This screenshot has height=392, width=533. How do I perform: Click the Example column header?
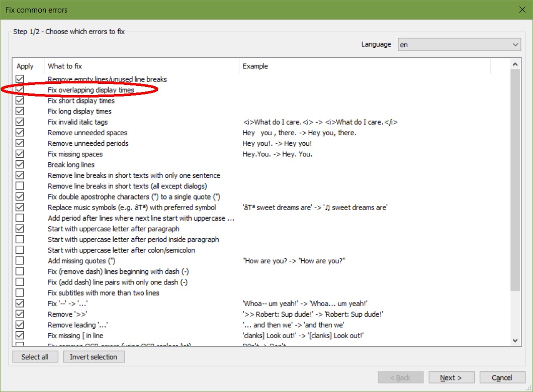[x=365, y=66]
